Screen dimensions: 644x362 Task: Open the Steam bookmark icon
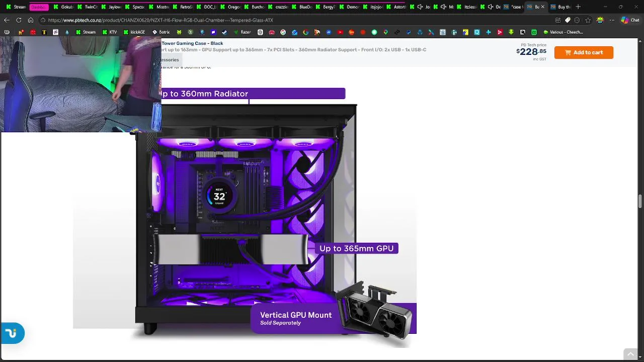pos(224,32)
